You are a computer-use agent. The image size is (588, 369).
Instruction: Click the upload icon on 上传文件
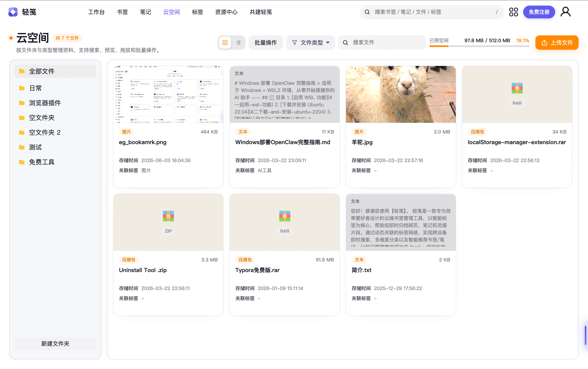tap(544, 42)
